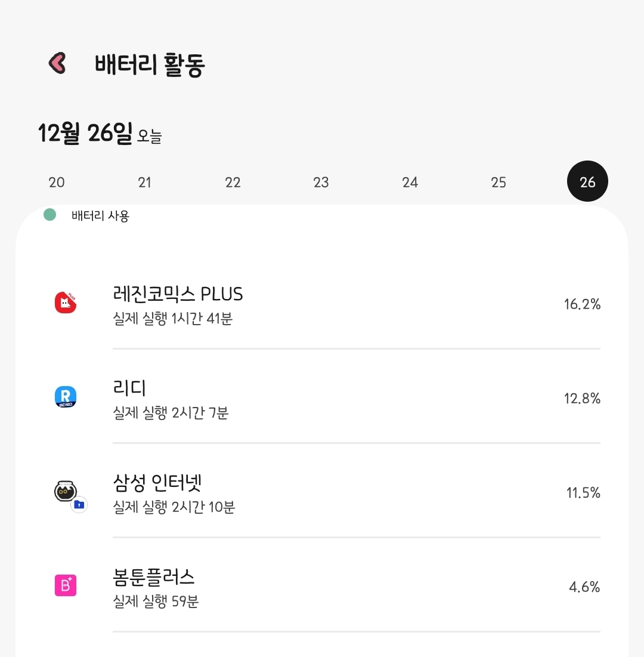Tap the Lezhin Comics PLUS app icon
This screenshot has height=657, width=644.
pyautogui.click(x=66, y=303)
